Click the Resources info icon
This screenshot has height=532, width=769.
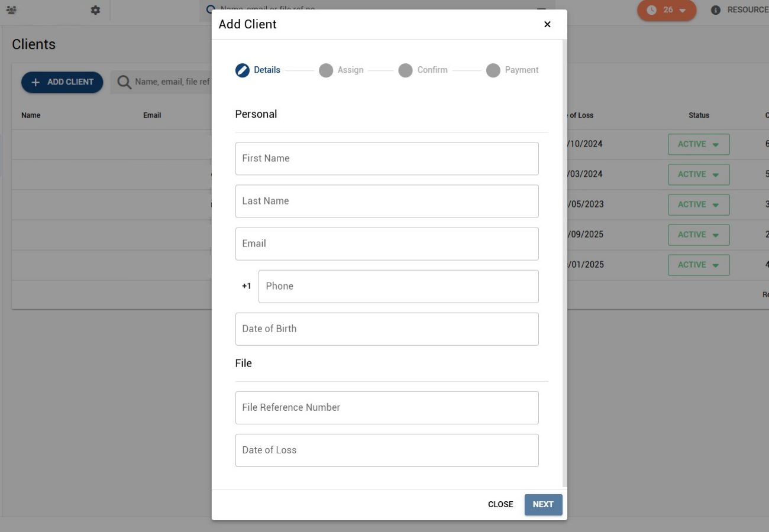point(716,10)
